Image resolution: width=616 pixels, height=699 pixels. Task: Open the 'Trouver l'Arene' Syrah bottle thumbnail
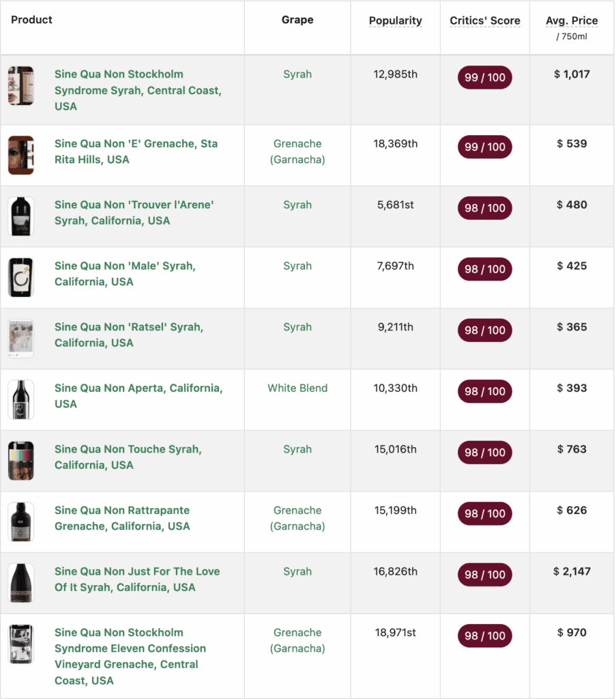[x=21, y=216]
